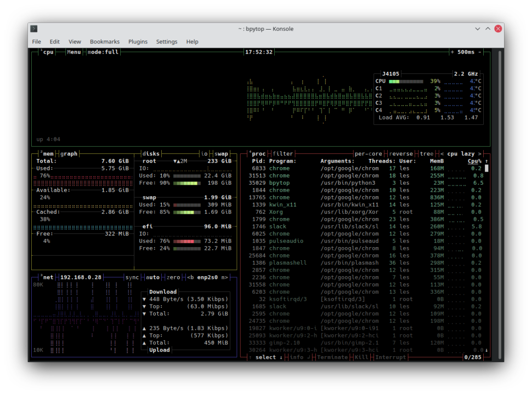Select process with Pid 1746 slack

[x=366, y=226]
